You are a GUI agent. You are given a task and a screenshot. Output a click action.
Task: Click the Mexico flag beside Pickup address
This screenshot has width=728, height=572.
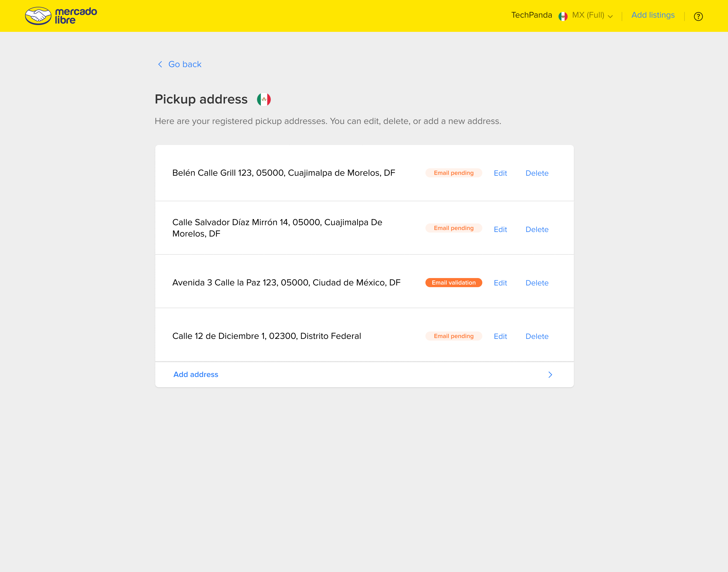(264, 100)
